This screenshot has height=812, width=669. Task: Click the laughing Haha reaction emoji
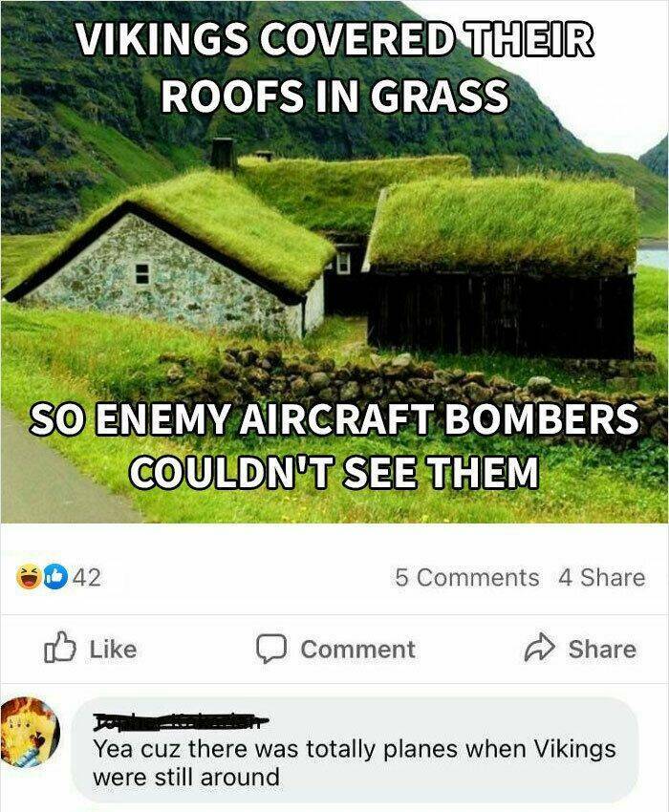[x=29, y=577]
